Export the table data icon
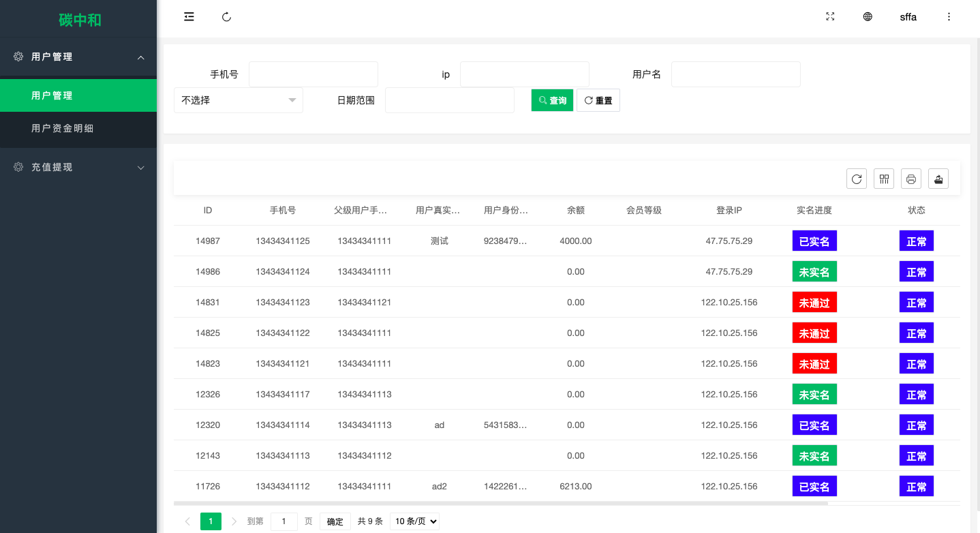 (x=938, y=179)
